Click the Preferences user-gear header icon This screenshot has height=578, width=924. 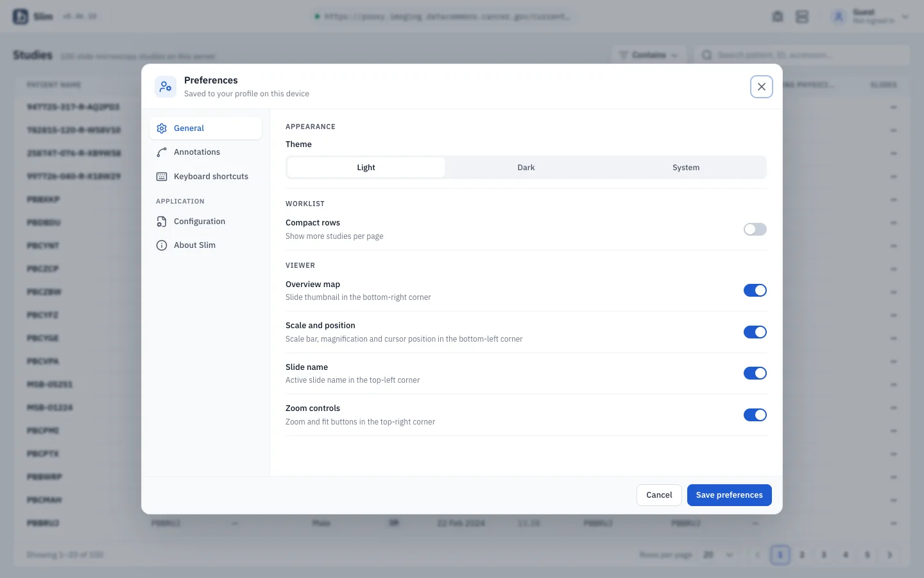point(166,87)
